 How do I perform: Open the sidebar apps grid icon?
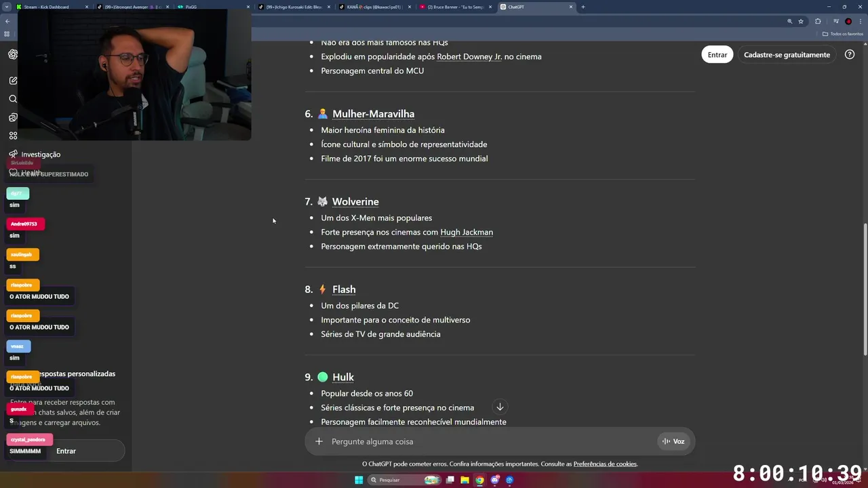pyautogui.click(x=13, y=136)
